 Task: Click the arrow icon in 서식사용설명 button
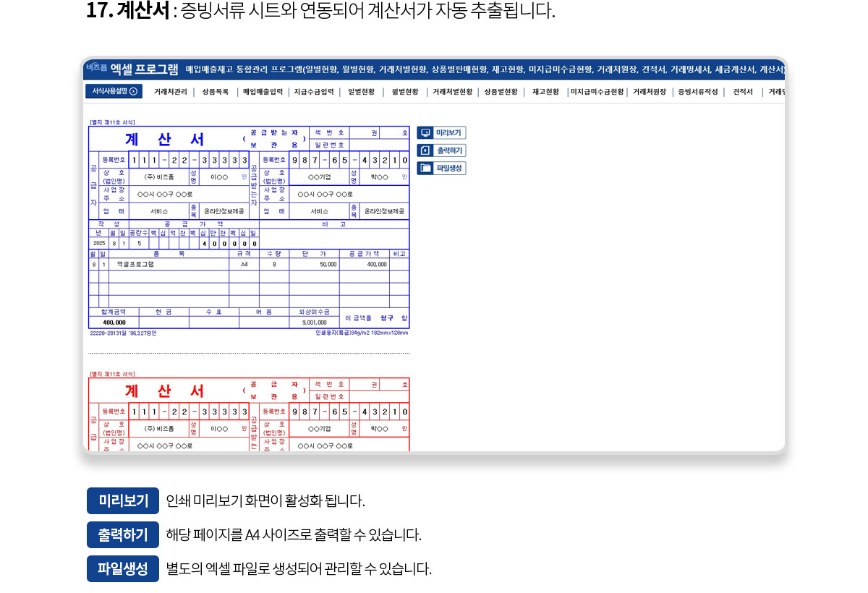[133, 91]
